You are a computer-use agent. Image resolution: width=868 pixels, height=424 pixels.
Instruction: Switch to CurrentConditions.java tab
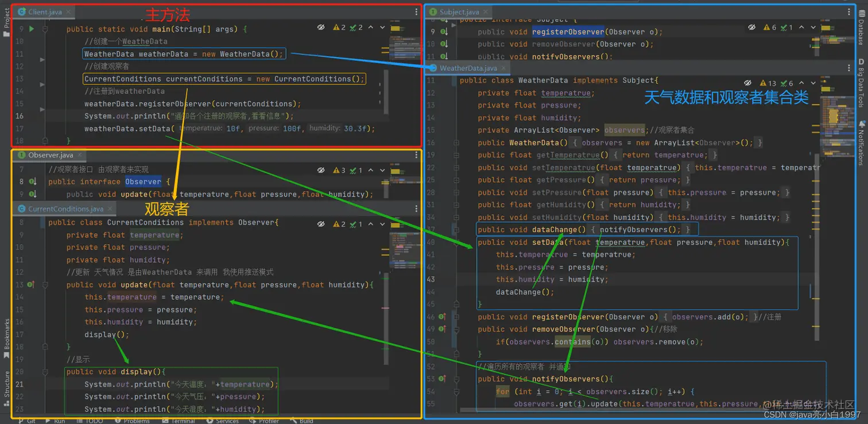point(65,209)
